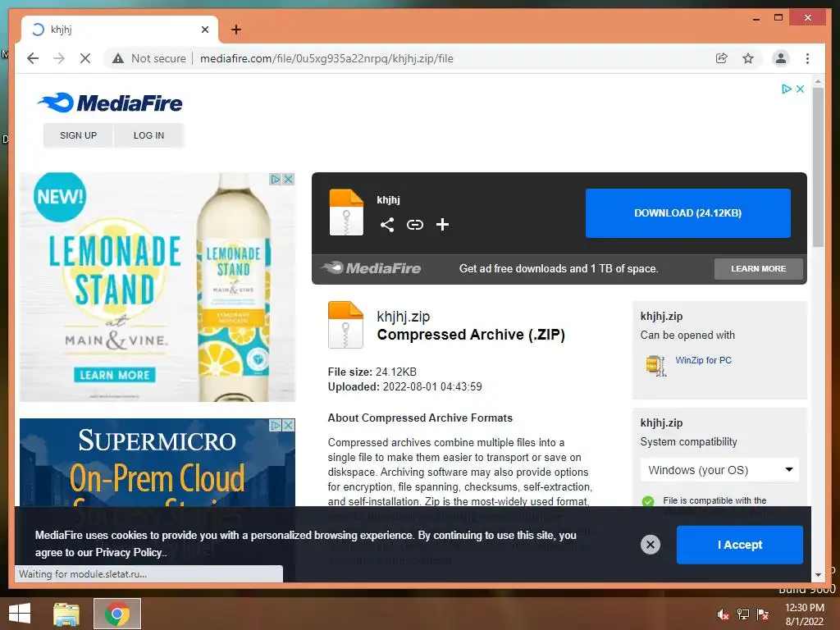Click the address bar URL
The width and height of the screenshot is (840, 630).
[x=326, y=58]
